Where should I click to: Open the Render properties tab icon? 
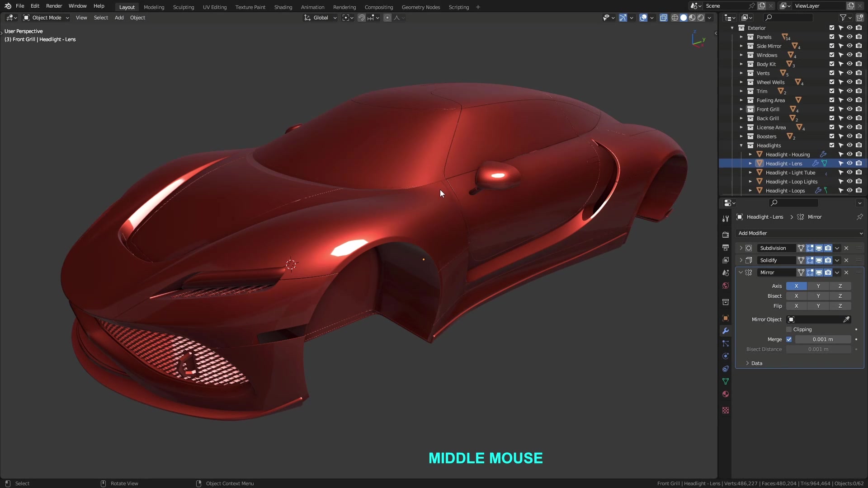click(x=726, y=235)
